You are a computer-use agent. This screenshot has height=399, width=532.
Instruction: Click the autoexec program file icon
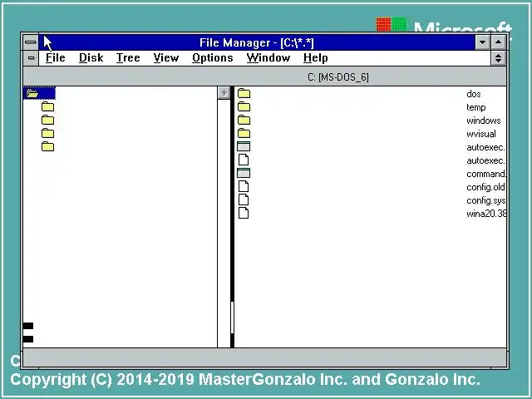point(244,146)
